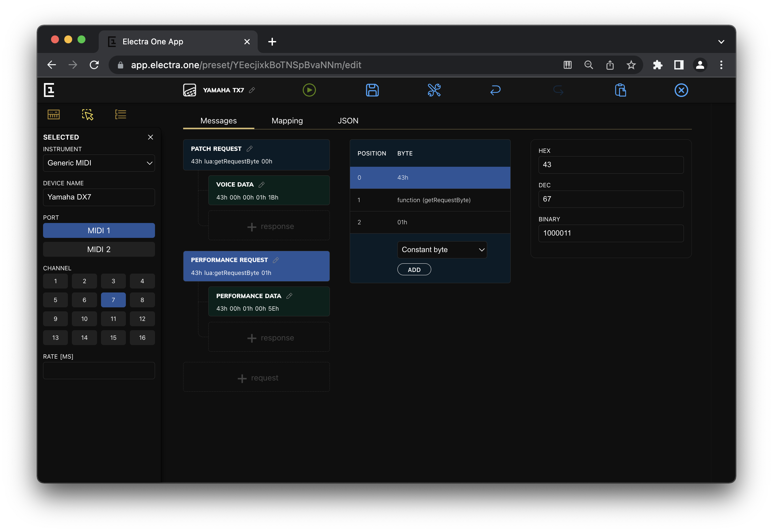Click the clipboard paste icon in toolbar

(620, 90)
